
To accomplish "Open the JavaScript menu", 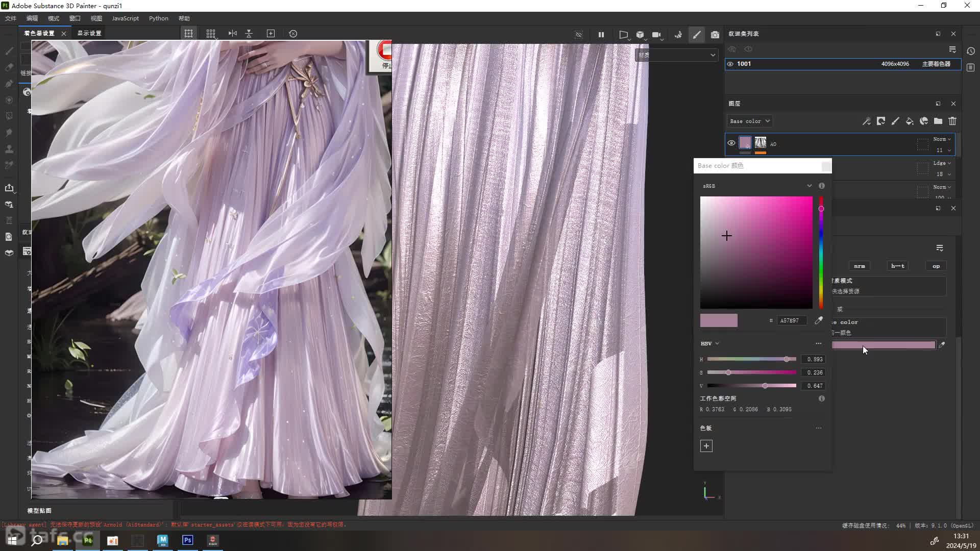I will pyautogui.click(x=125, y=18).
